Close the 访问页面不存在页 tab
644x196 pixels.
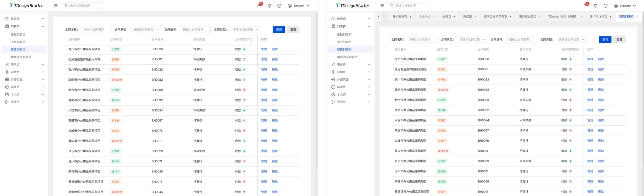click(x=510, y=17)
